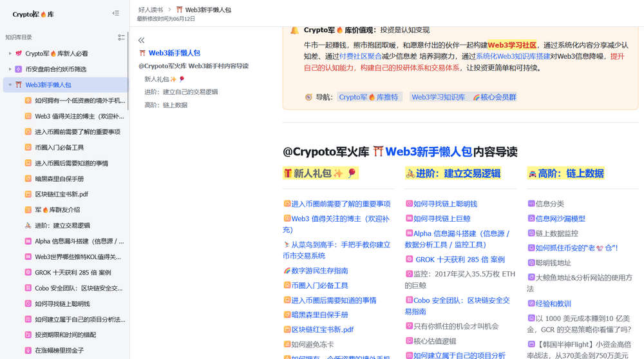
Task: Open sidebar doc 在涨幅榜里捞金子
Action: (x=59, y=351)
